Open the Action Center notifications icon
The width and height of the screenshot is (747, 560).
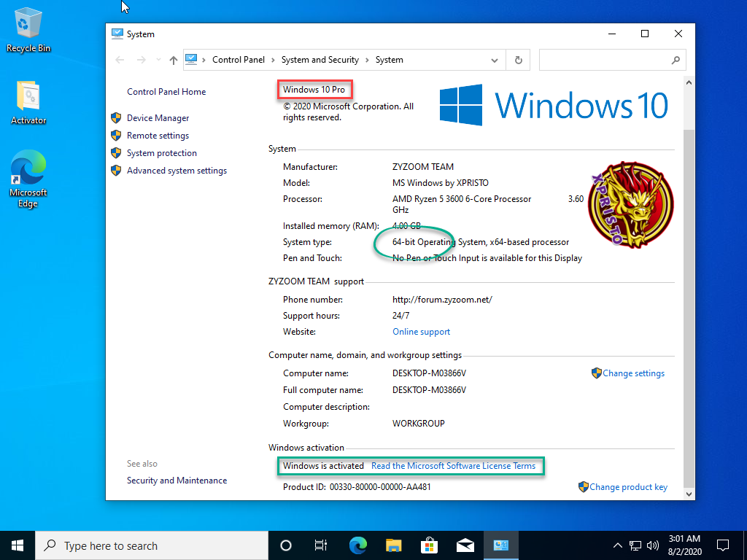click(x=723, y=545)
